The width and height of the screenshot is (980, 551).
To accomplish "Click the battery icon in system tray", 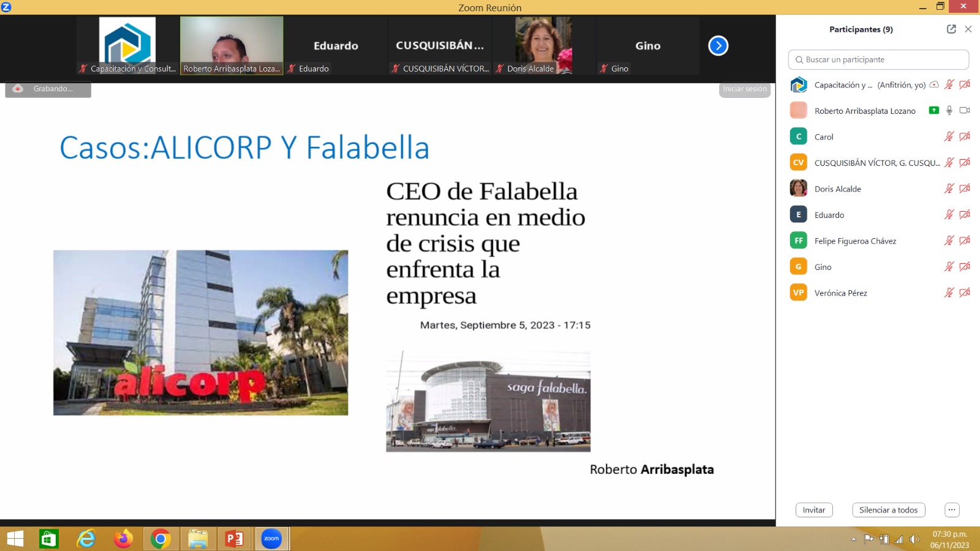I will click(884, 539).
